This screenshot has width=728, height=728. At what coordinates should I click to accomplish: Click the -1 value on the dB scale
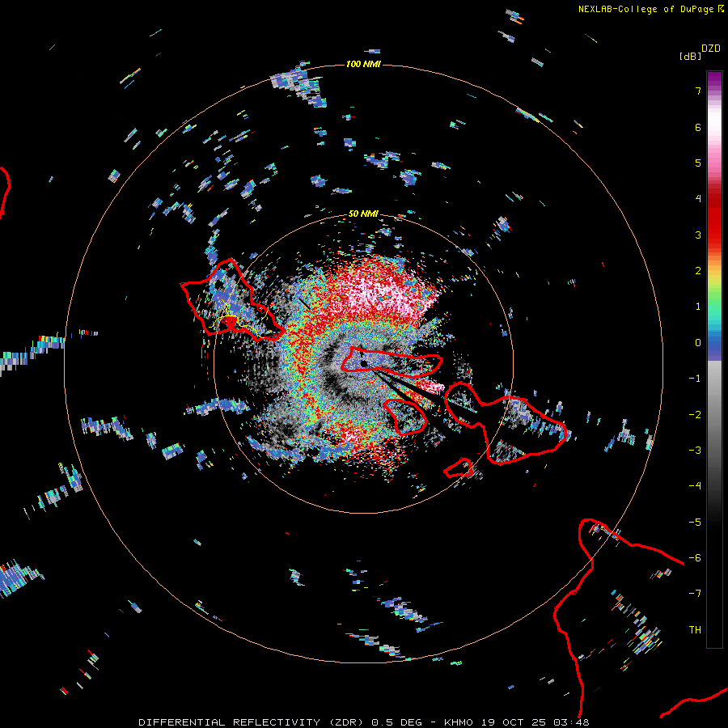click(695, 379)
